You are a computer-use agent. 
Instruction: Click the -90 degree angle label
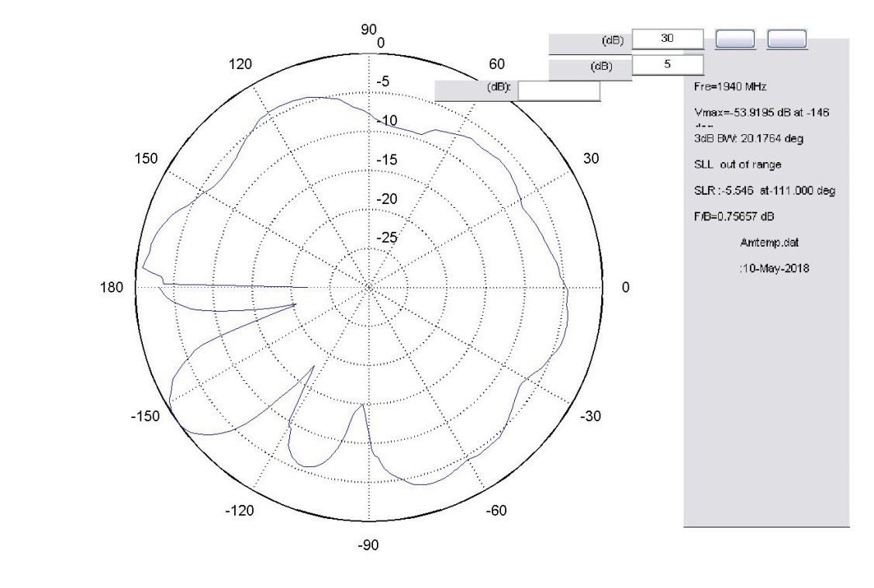pos(368,546)
